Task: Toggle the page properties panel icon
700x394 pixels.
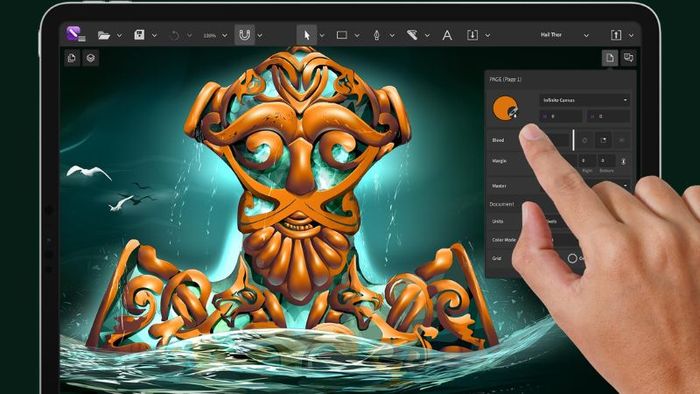Action: click(610, 58)
